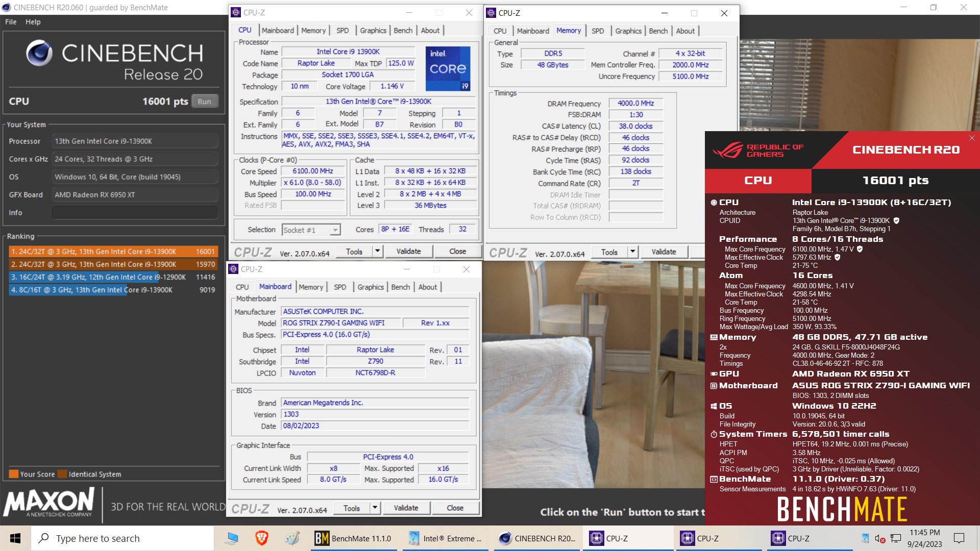Launch Brave browser from taskbar
980x551 pixels.
(x=262, y=538)
